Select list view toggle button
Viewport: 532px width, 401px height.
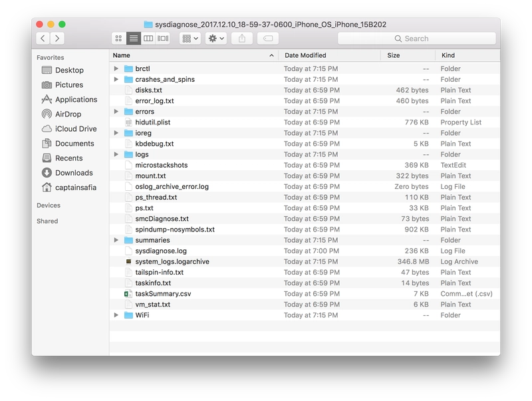134,39
